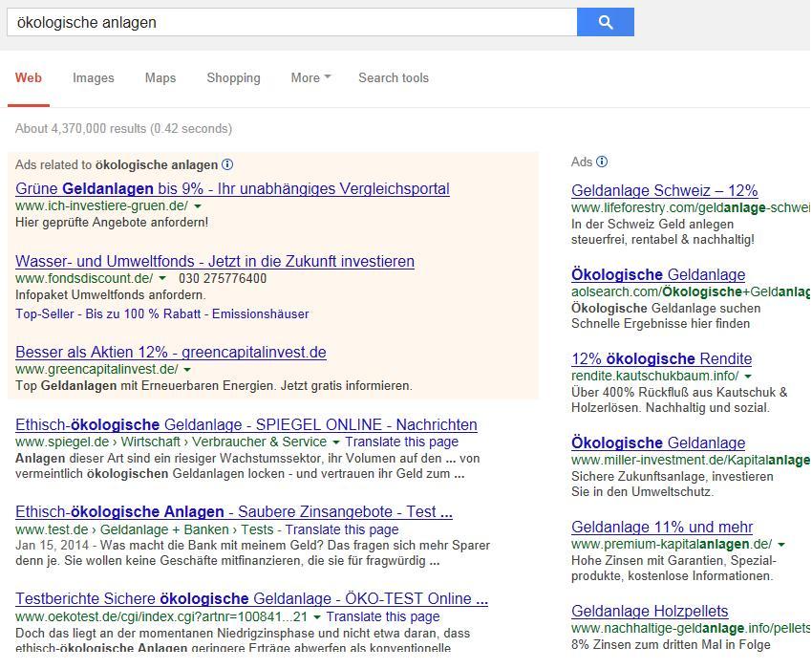The width and height of the screenshot is (812, 669).
Task: Open 'Geldanlage Holzpellets' ad link
Action: pyautogui.click(x=650, y=612)
